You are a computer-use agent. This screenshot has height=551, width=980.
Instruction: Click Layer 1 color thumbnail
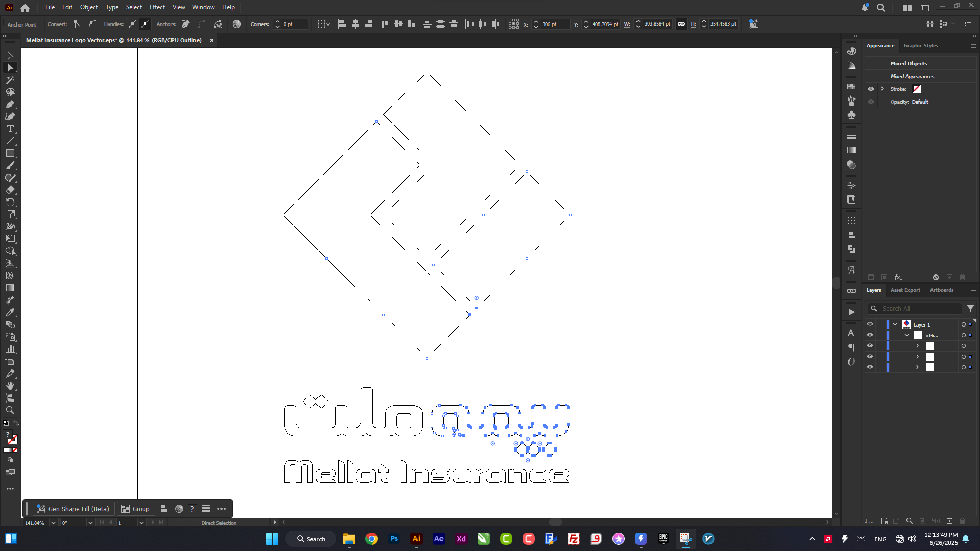(906, 324)
